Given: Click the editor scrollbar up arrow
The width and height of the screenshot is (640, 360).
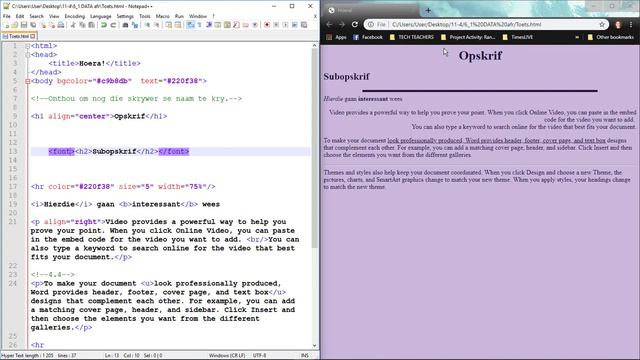Looking at the screenshot, I should pos(314,45).
